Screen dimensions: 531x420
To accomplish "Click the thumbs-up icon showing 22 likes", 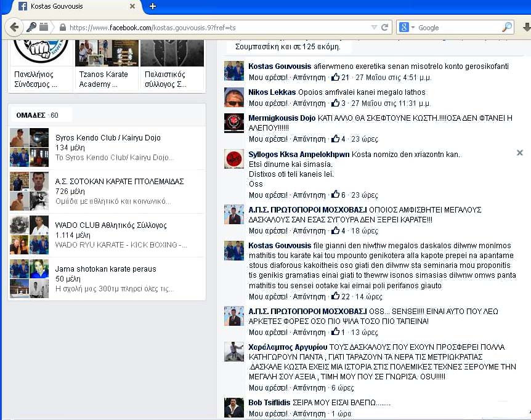I will pos(336,297).
